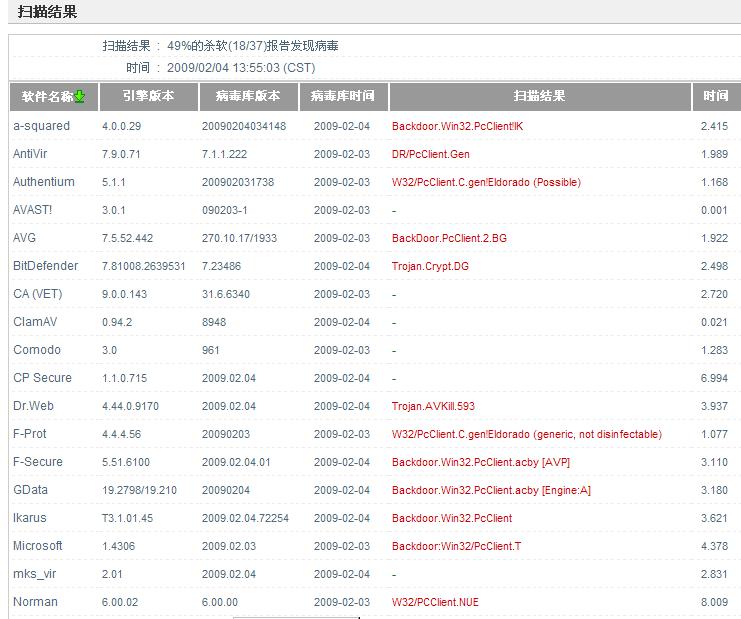Select the CA (VET) row name

(38, 294)
